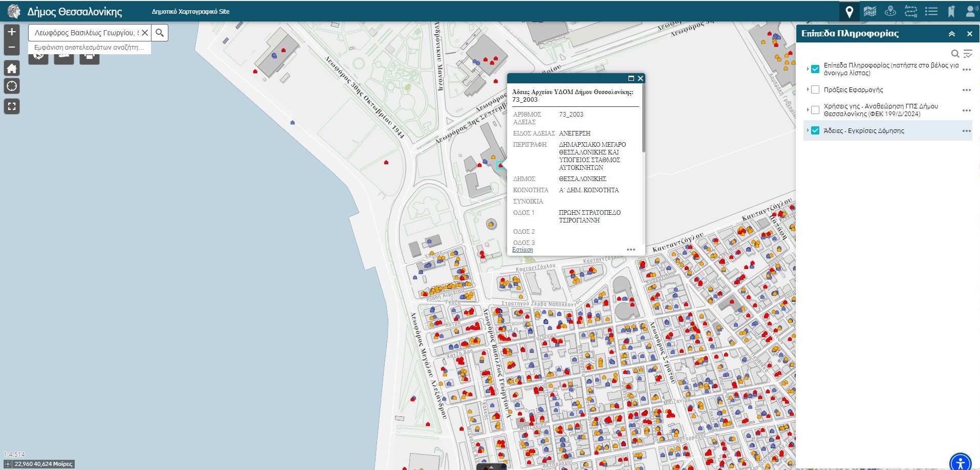The height and width of the screenshot is (470, 980).
Task: Expand the Άδειες - Εγκρίσεις Δόμησης layer tree
Action: point(808,130)
